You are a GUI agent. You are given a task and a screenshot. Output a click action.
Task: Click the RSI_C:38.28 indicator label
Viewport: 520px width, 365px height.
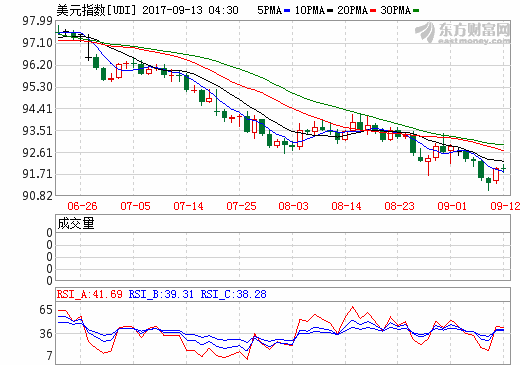[233, 294]
